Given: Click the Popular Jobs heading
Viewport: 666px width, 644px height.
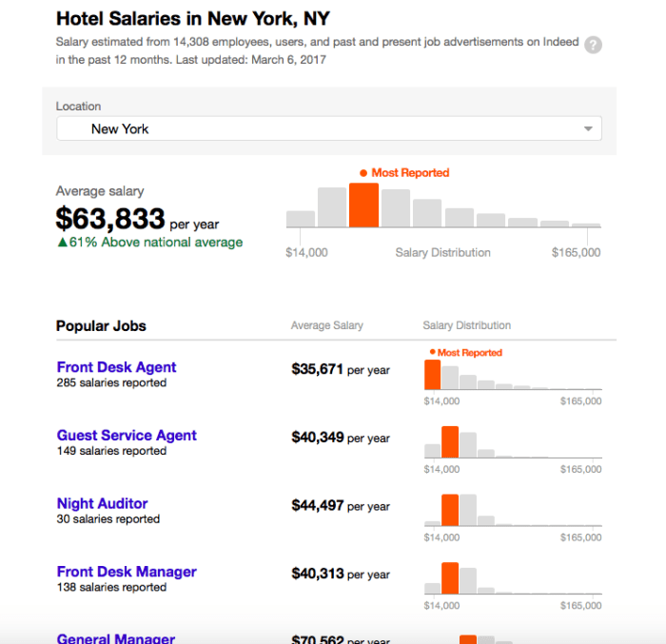Looking at the screenshot, I should (101, 325).
